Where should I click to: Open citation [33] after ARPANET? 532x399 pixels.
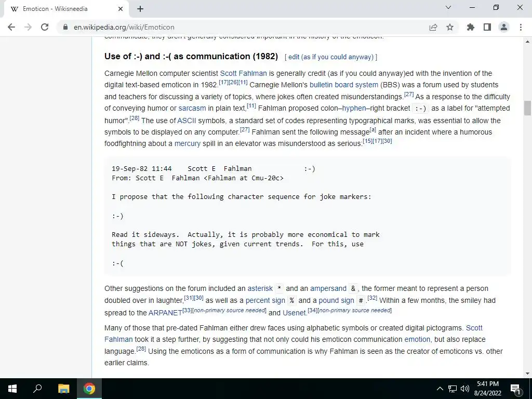pos(187,310)
